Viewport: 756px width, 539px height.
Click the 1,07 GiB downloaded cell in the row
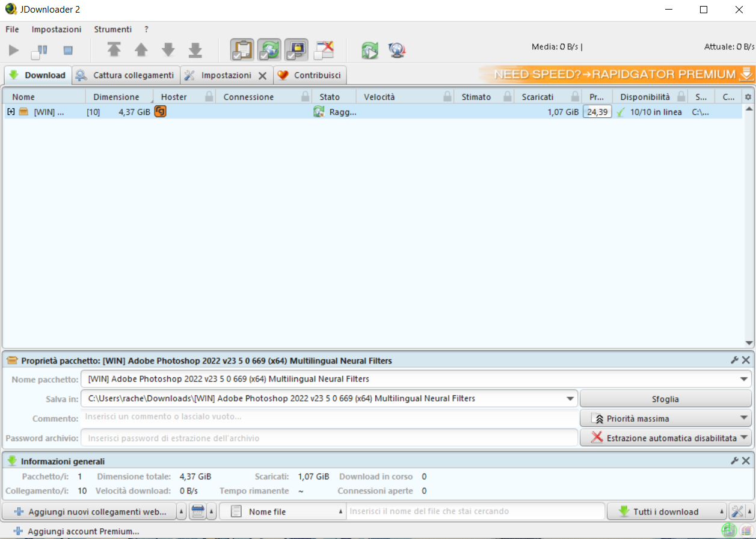tap(563, 112)
